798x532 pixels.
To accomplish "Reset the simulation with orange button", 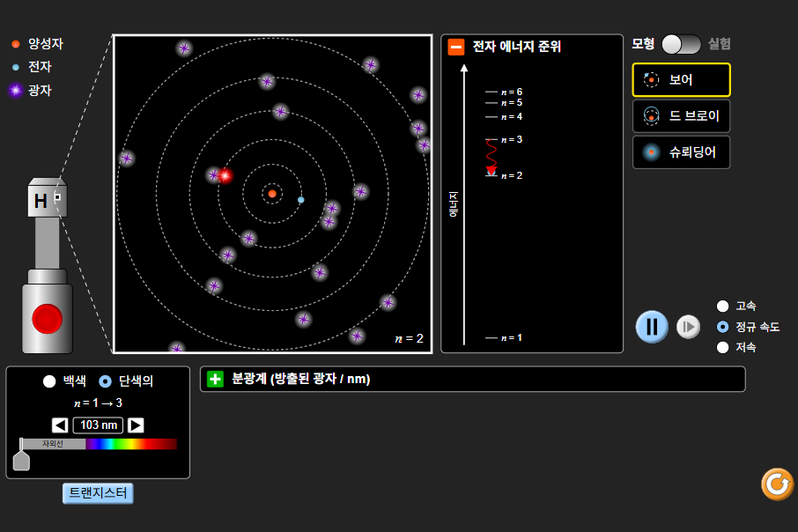I will point(777,484).
